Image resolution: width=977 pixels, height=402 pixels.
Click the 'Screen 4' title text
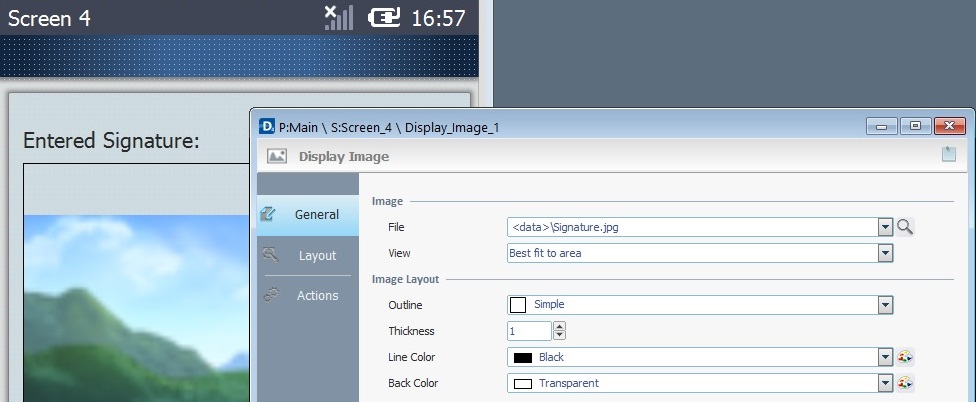49,18
